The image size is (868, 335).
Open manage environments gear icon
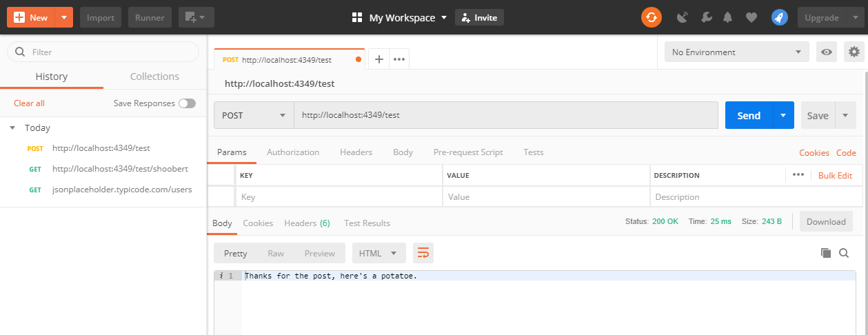pos(854,52)
